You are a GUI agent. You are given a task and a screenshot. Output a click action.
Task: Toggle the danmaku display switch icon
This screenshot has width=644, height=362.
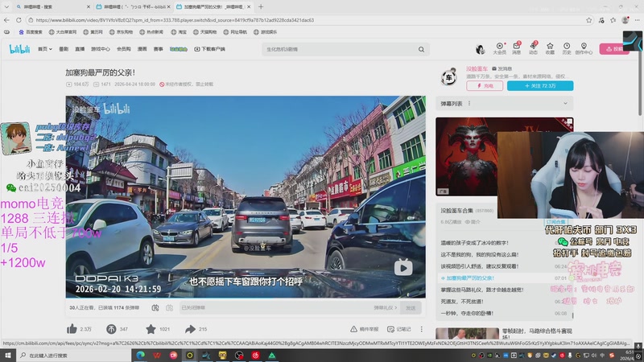(x=155, y=308)
